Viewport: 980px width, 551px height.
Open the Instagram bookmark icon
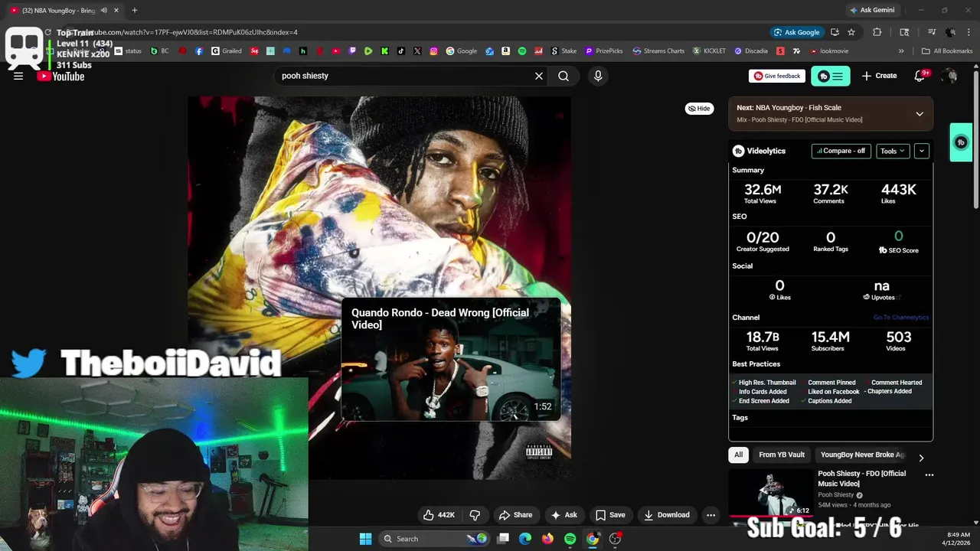click(433, 51)
